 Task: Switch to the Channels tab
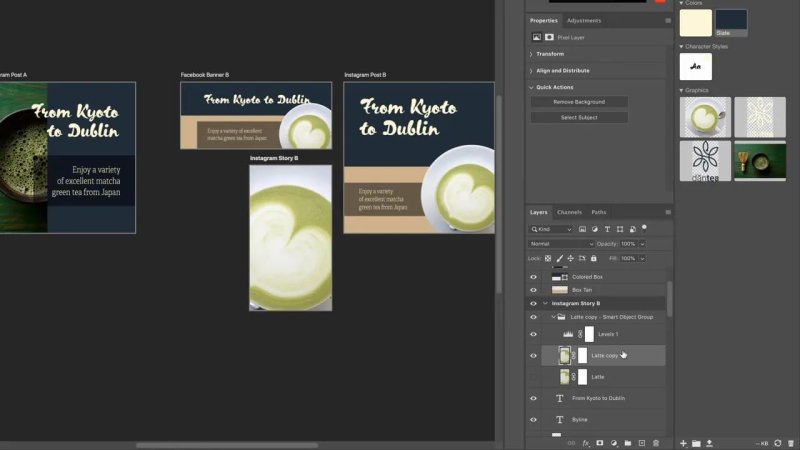pos(569,212)
